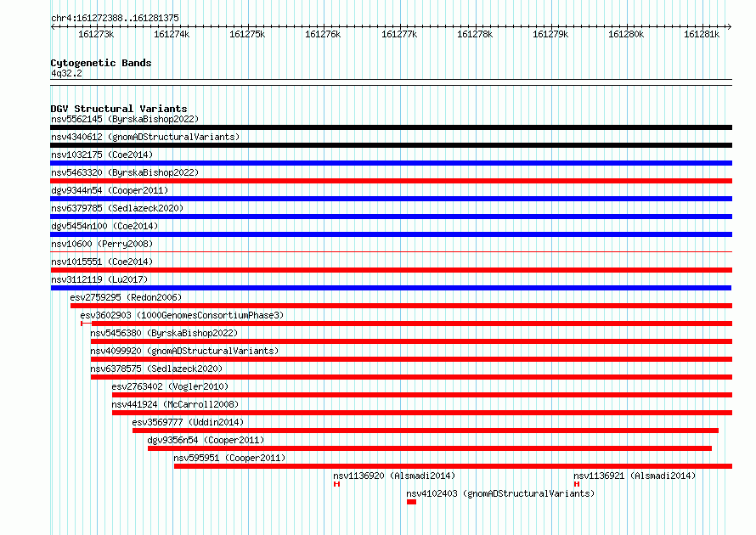
Task: Select esv3569777 (Uddin2014) label
Action: click(188, 422)
